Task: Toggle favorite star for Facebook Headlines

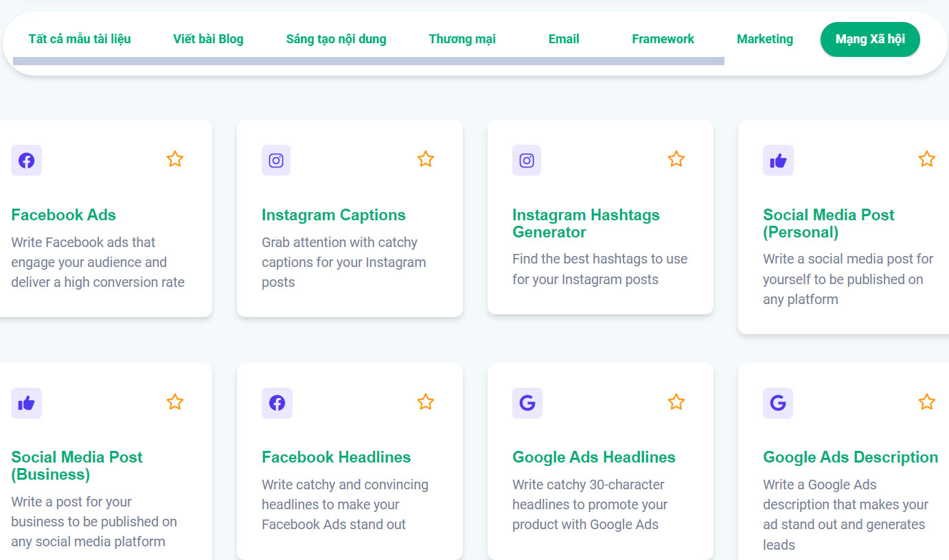Action: [x=426, y=402]
